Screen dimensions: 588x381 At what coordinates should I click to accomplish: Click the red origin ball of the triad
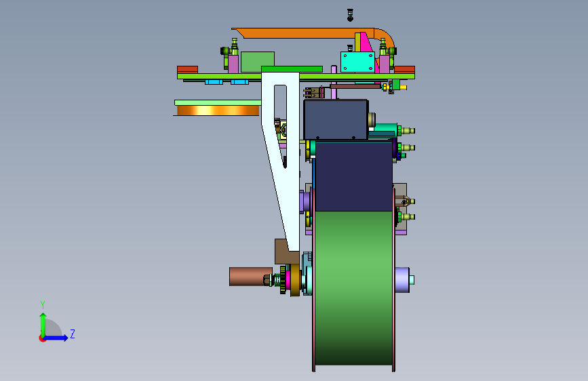click(42, 338)
